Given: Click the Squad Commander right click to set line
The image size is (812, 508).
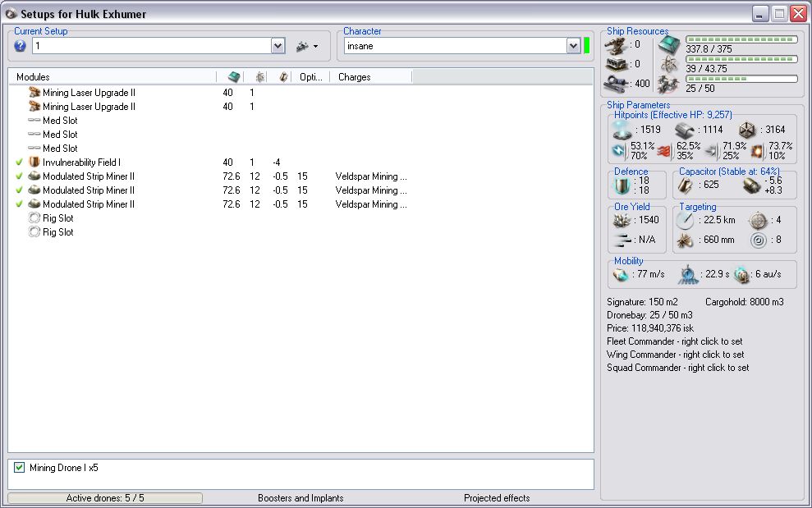Looking at the screenshot, I should (x=678, y=368).
